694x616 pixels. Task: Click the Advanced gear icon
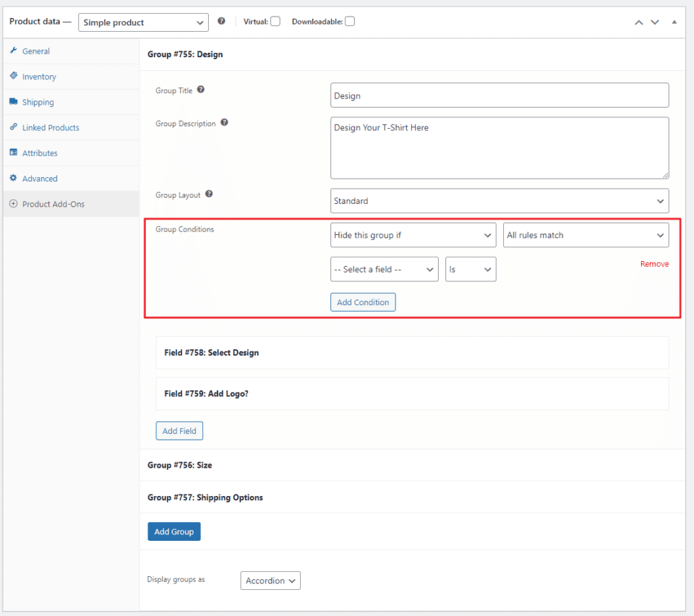[x=14, y=178]
